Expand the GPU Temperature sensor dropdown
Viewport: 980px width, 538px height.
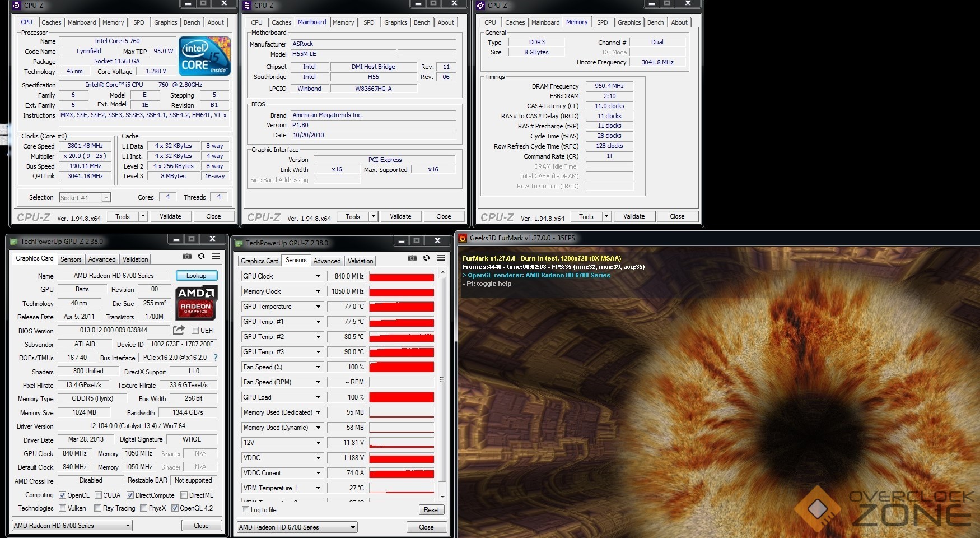pyautogui.click(x=318, y=307)
